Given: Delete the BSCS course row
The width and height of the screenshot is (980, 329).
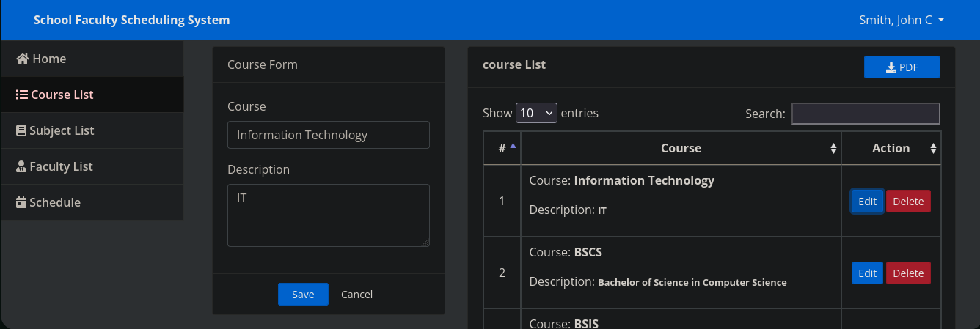Looking at the screenshot, I should tap(908, 273).
